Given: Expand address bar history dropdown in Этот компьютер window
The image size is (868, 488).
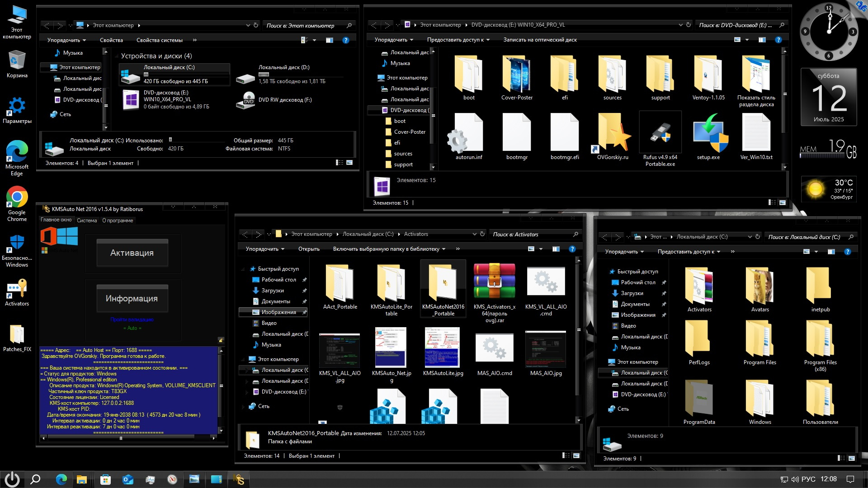Looking at the screenshot, I should tap(248, 25).
